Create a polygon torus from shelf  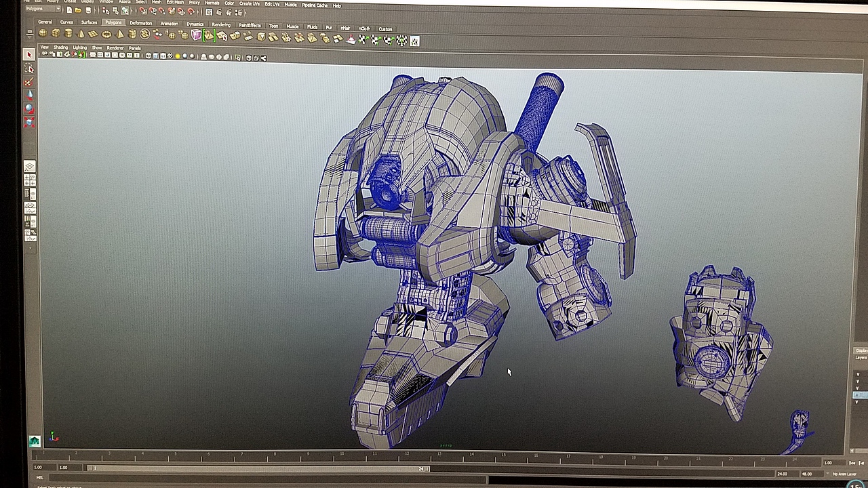click(106, 34)
